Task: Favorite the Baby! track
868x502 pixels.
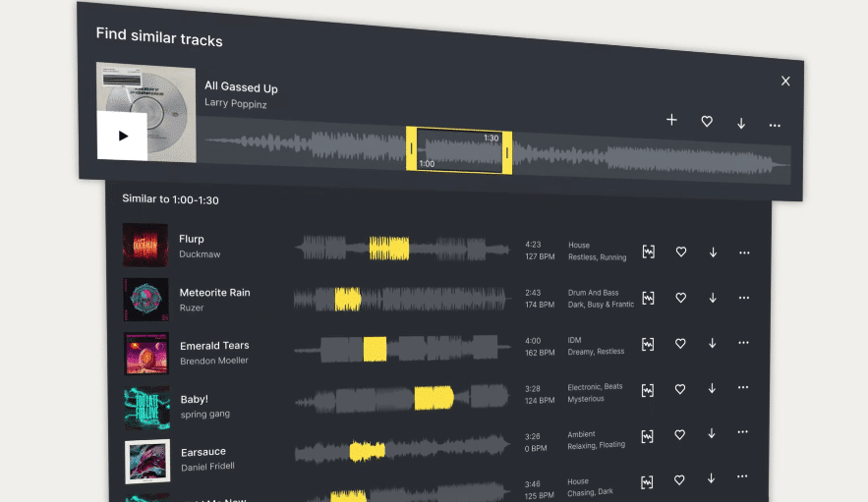Action: [x=680, y=390]
